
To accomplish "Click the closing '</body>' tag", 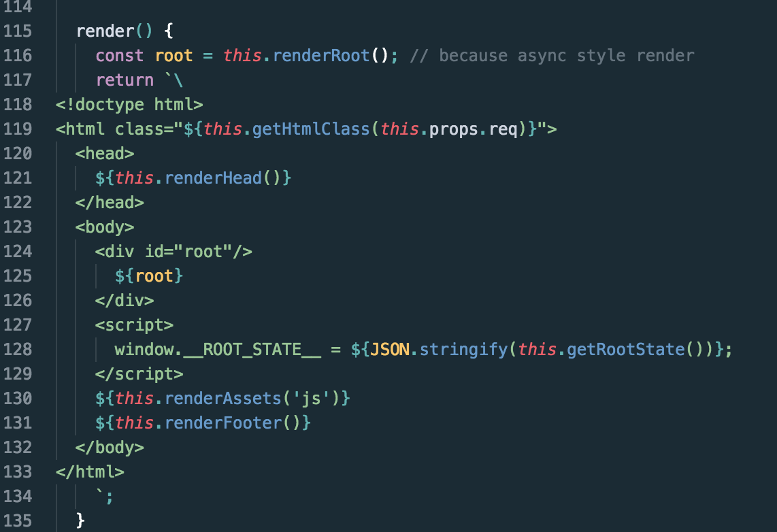I will coord(110,448).
